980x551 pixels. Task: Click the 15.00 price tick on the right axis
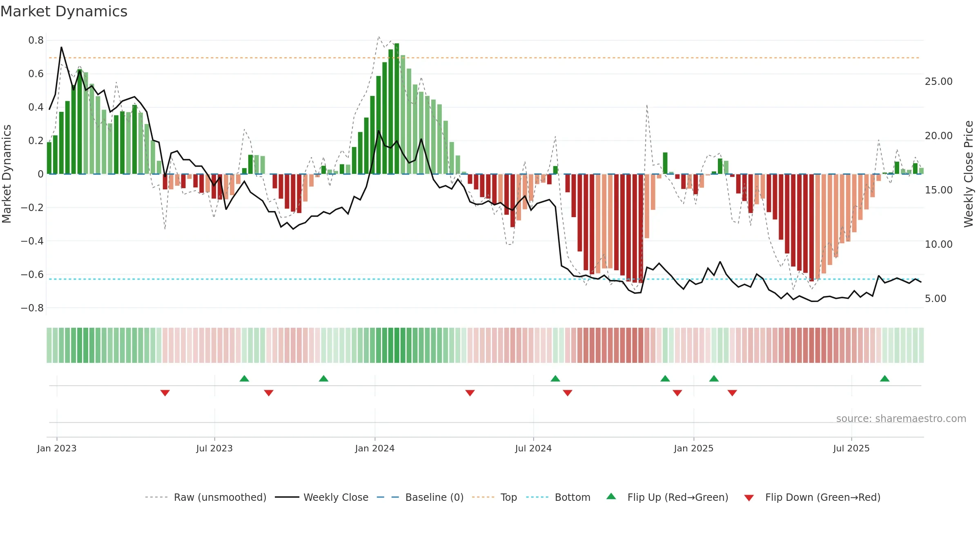pyautogui.click(x=939, y=190)
